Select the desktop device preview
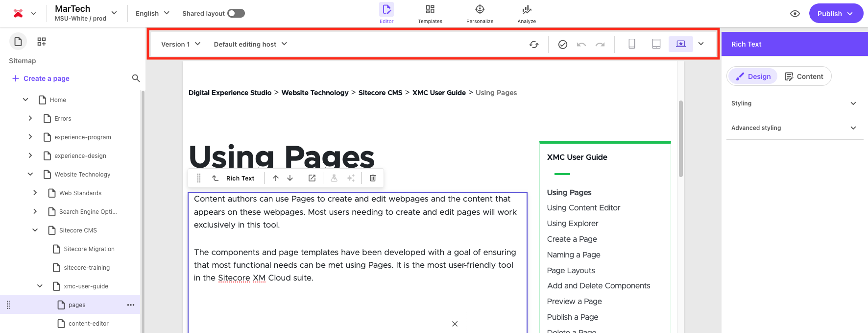 681,44
